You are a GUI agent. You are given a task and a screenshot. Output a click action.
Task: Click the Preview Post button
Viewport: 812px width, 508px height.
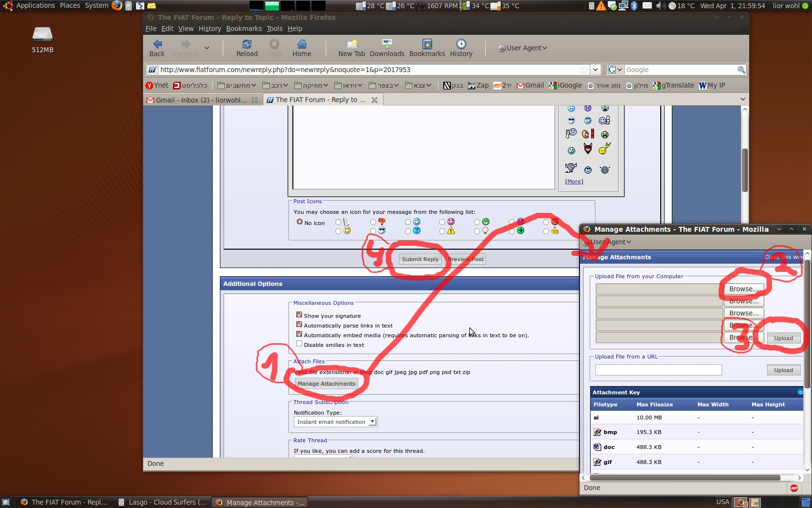coord(465,259)
